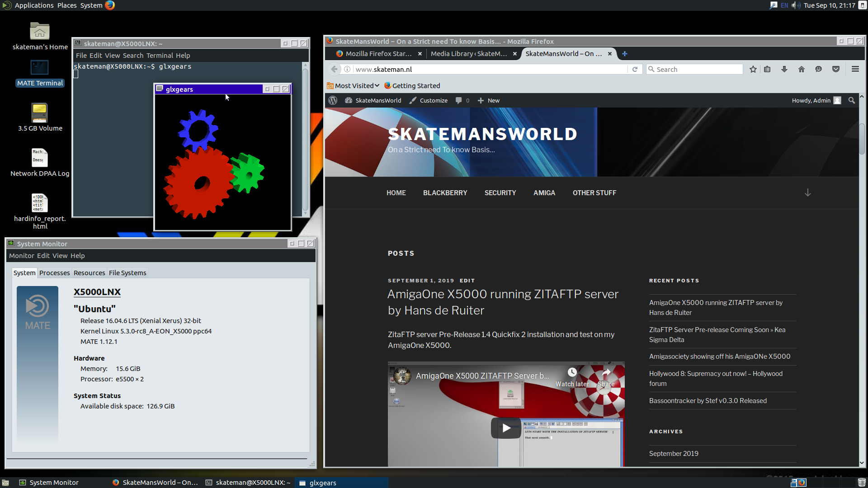Viewport: 868px width, 488px height.
Task: Open the terminal Terminal menu
Action: click(x=160, y=56)
